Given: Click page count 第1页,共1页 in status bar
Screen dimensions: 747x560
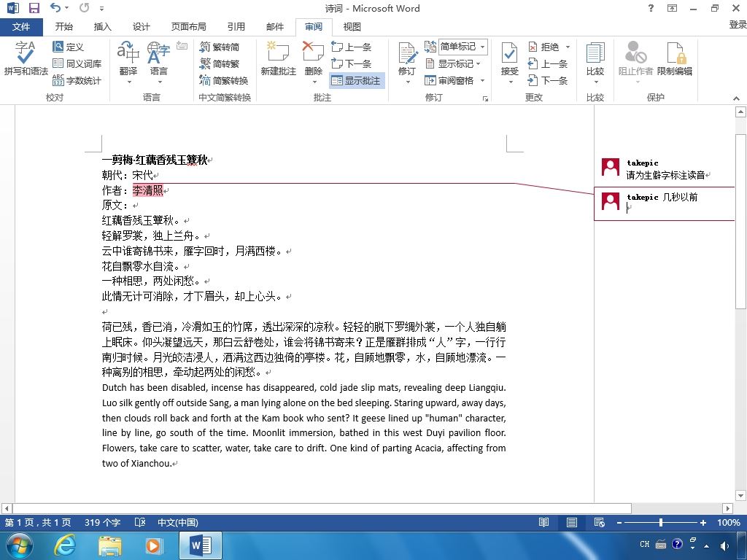Looking at the screenshot, I should (x=38, y=522).
